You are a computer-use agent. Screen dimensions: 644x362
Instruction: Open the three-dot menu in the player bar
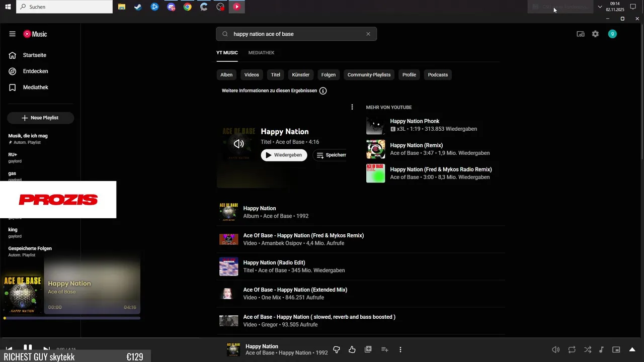[x=400, y=349]
